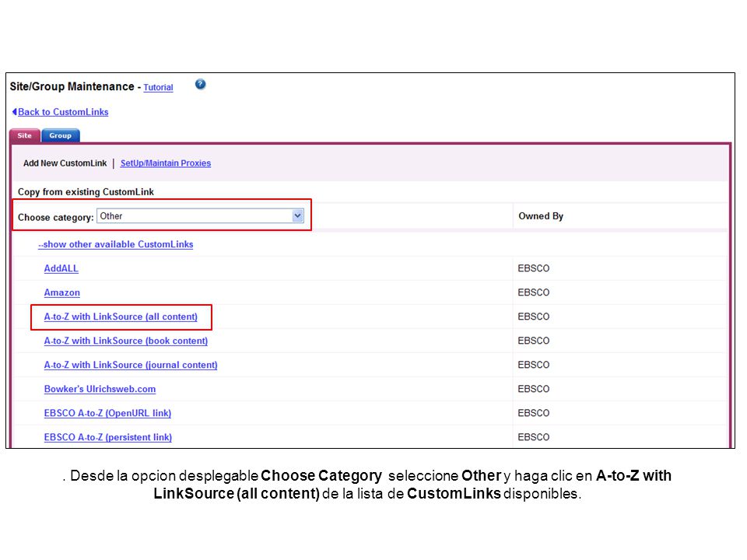747x560 pixels.
Task: Show other available CustomLinks
Action: coord(116,244)
